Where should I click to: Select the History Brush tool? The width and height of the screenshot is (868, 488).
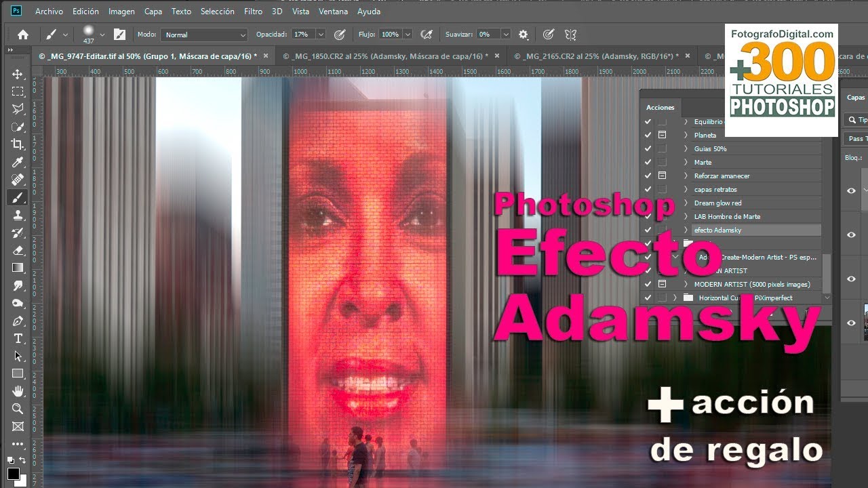[x=18, y=232]
